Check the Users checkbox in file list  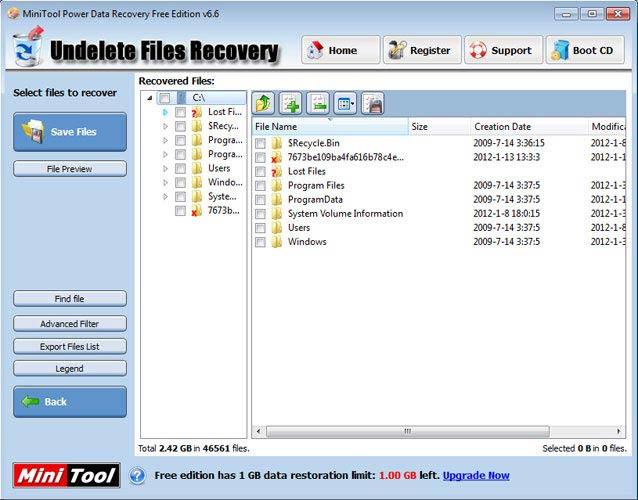coord(260,228)
